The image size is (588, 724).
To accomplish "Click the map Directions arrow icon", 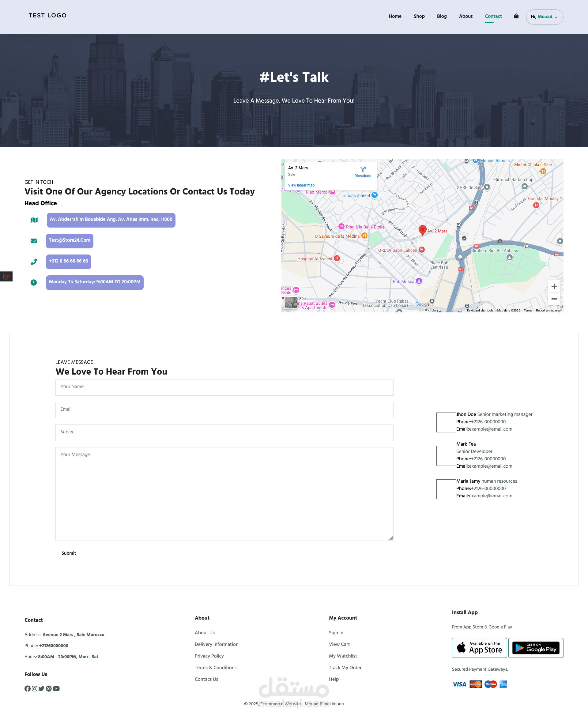I will (x=363, y=169).
